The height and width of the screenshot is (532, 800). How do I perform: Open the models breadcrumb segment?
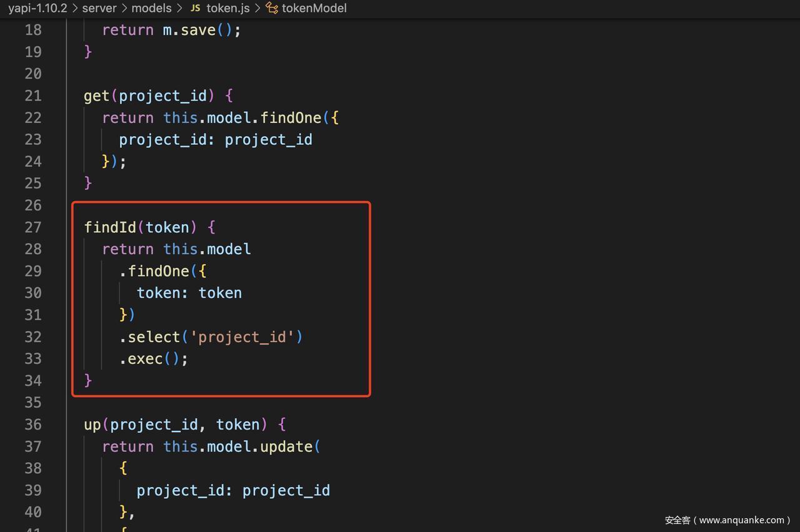151,8
